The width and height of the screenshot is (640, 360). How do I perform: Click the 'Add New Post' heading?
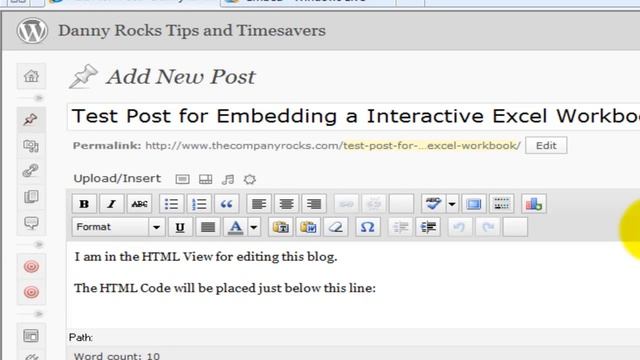180,77
